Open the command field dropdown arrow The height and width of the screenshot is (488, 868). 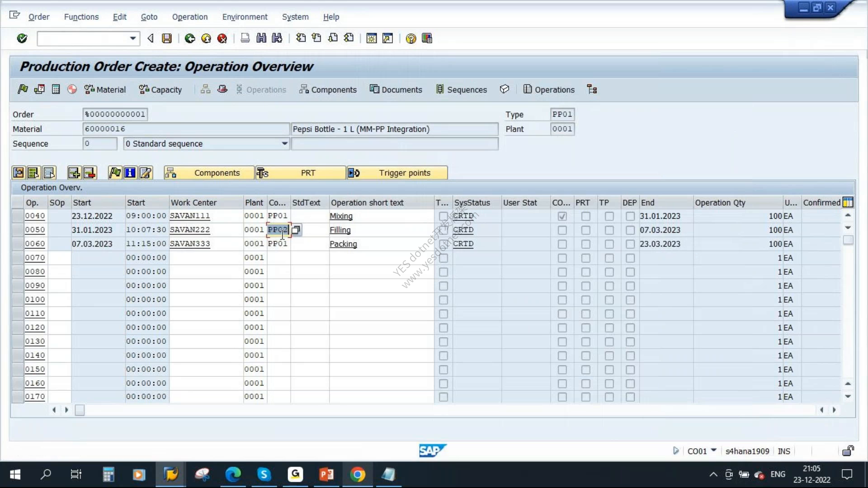[132, 38]
